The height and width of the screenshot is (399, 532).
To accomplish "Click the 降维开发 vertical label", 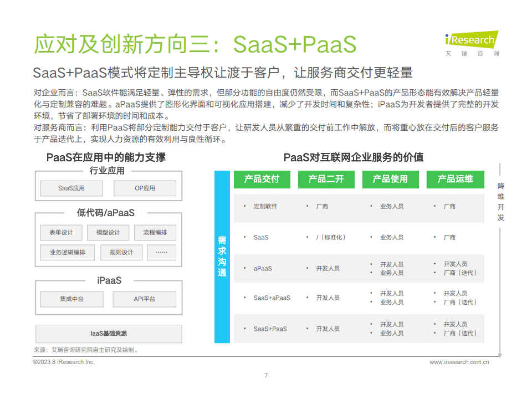I will (501, 202).
